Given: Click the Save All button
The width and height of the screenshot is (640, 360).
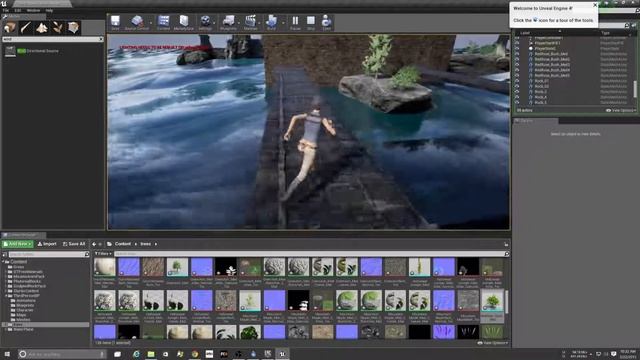Looking at the screenshot, I should (74, 244).
